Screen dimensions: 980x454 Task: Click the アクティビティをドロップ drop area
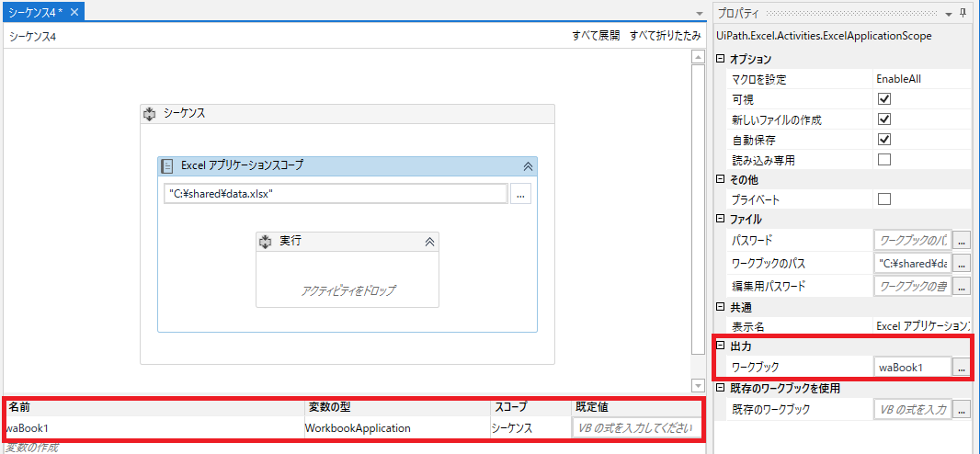[348, 289]
